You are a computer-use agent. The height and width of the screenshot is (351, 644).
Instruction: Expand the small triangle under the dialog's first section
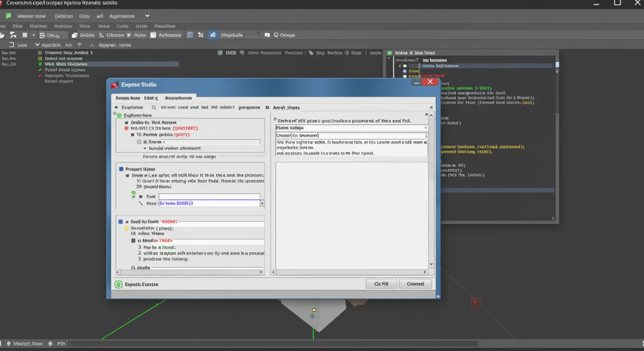click(x=144, y=148)
